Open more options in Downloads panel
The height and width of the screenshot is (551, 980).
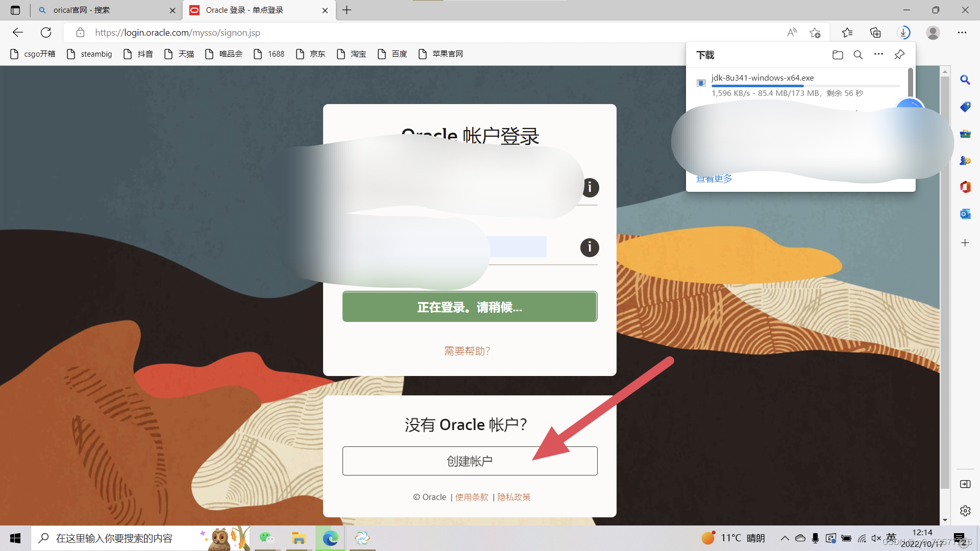tap(878, 54)
